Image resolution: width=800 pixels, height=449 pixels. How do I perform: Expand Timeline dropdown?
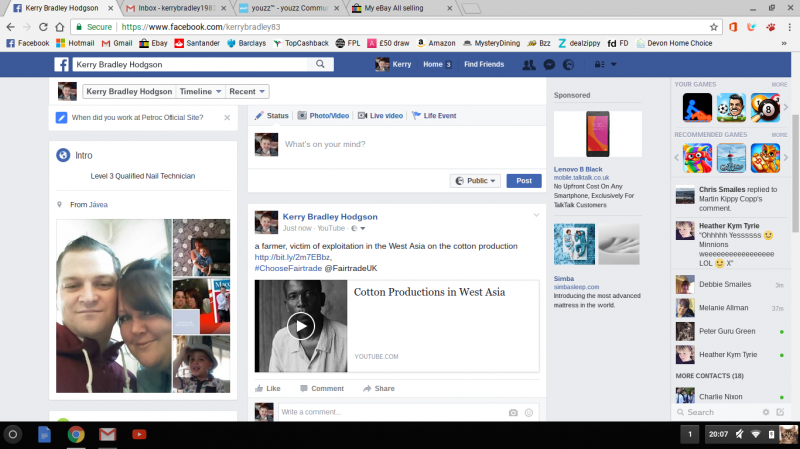coord(199,91)
